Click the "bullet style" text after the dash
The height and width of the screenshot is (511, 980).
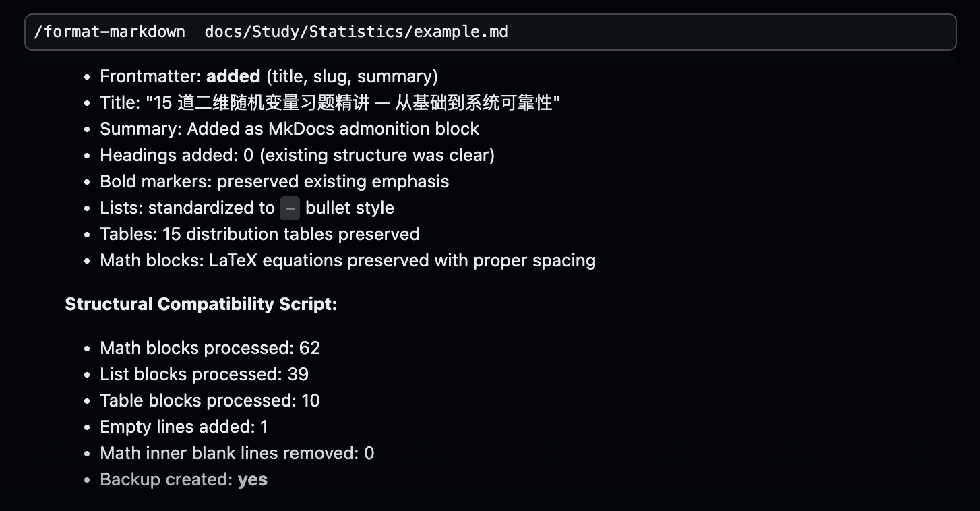pos(349,208)
